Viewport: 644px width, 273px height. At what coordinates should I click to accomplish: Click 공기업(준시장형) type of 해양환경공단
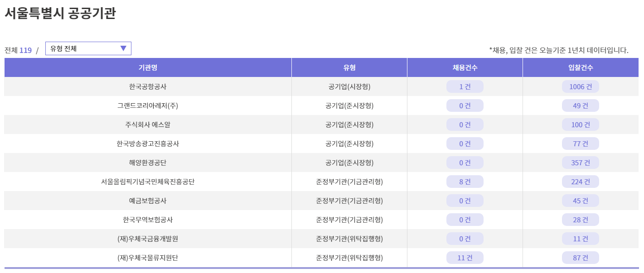[349, 163]
